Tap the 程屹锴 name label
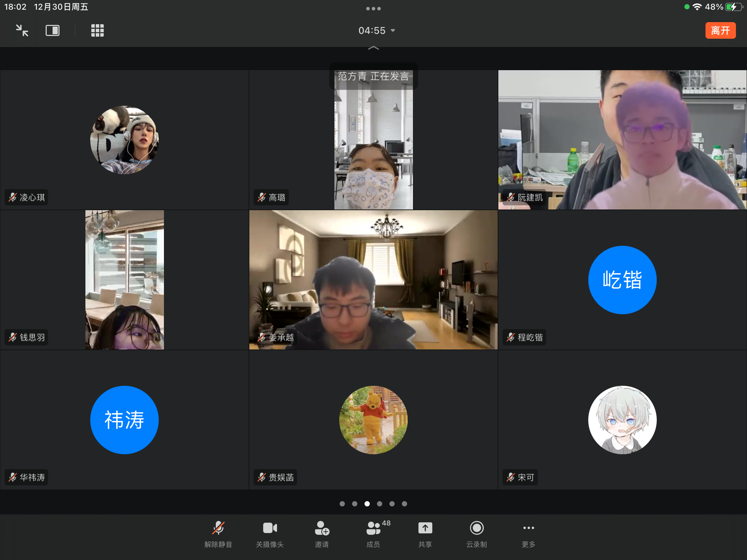This screenshot has width=747, height=560. [524, 337]
